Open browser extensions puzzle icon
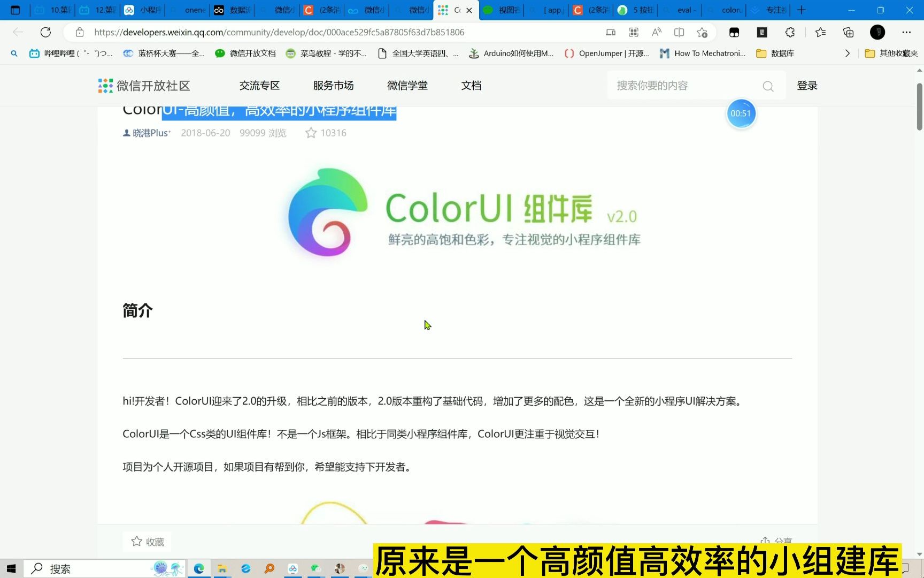Screen dimensions: 924x578 click(790, 32)
